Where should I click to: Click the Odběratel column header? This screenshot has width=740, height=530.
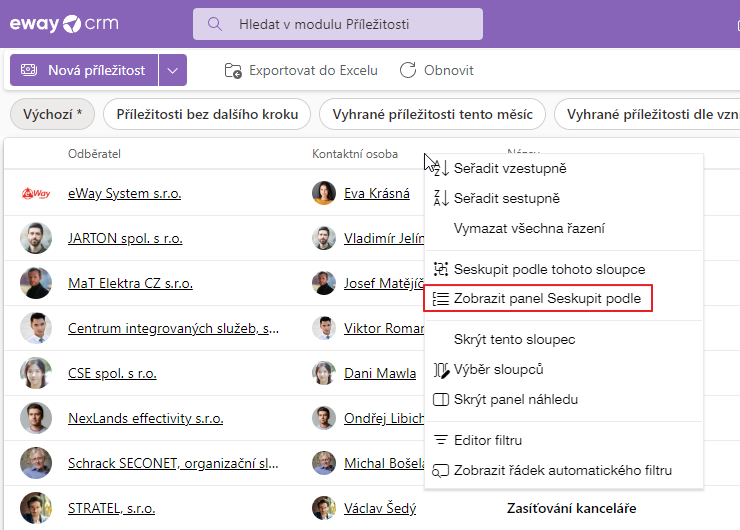94,154
